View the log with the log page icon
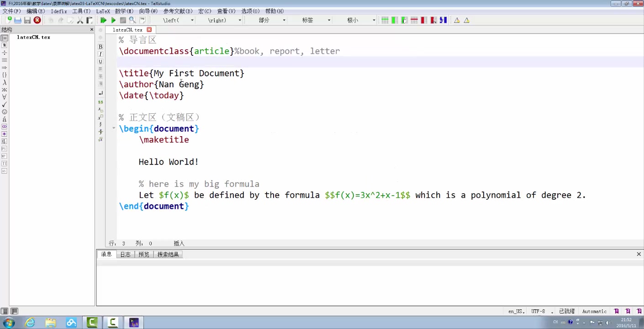644x329 pixels. (143, 20)
